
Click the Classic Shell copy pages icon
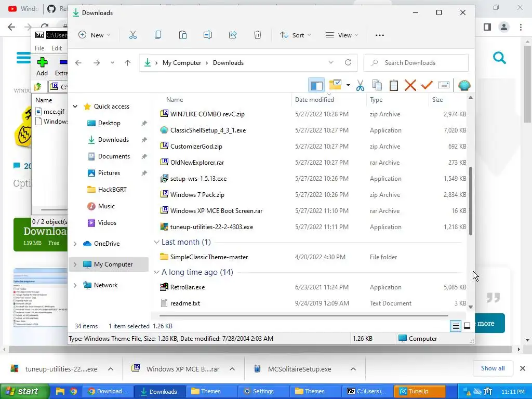coord(377,85)
